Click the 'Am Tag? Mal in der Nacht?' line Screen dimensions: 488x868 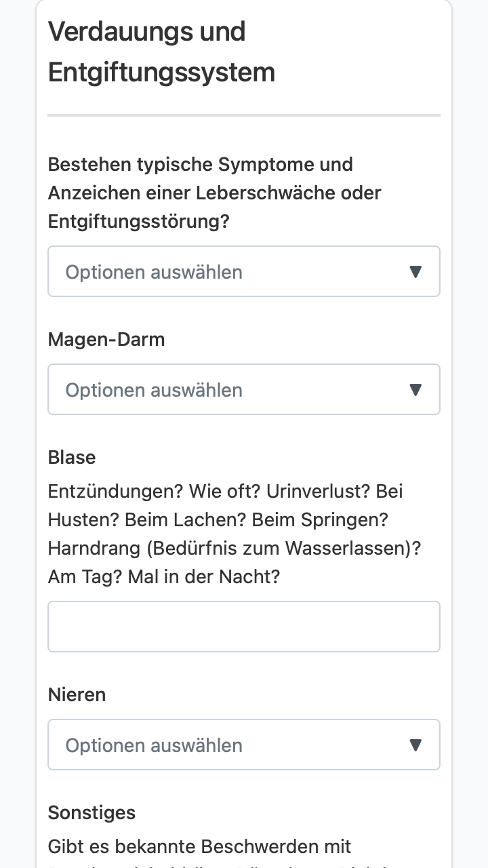click(x=164, y=576)
